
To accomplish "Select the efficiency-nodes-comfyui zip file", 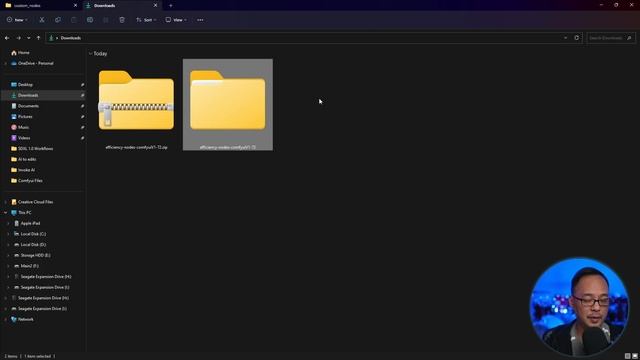I will coord(136,105).
